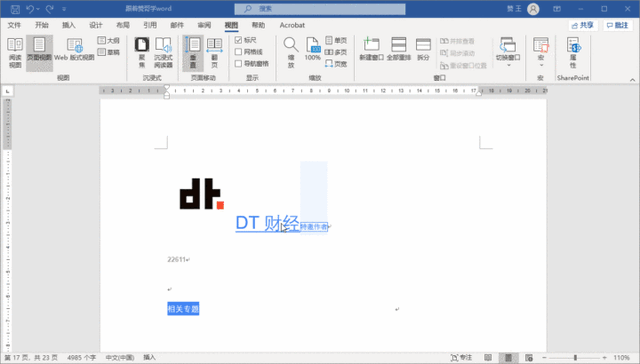Screen dimensions: 640x364
Task: Switch to 大纲 outline view
Action: pos(109,40)
